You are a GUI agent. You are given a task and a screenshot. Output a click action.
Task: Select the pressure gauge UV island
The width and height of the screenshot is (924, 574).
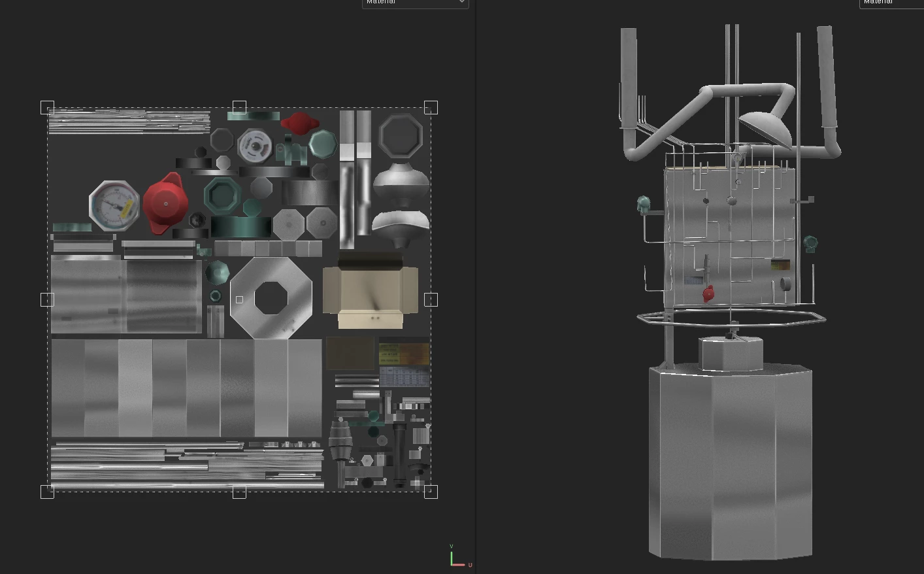click(x=114, y=205)
